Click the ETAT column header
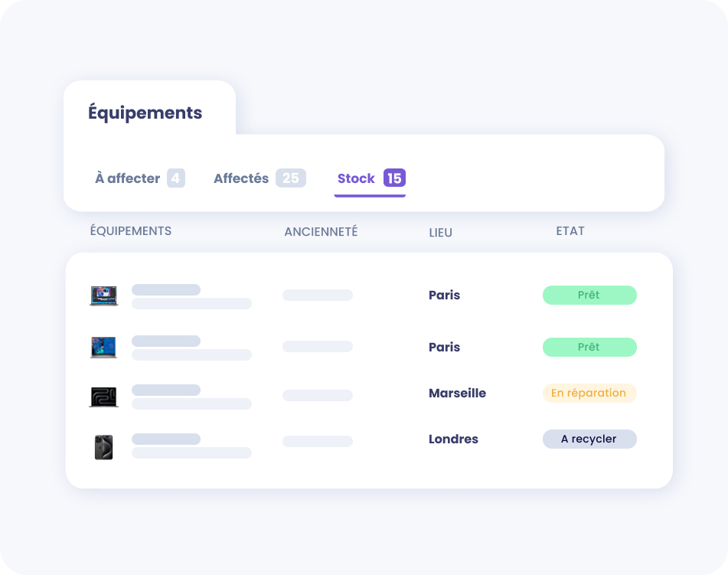The height and width of the screenshot is (575, 728). tap(570, 231)
